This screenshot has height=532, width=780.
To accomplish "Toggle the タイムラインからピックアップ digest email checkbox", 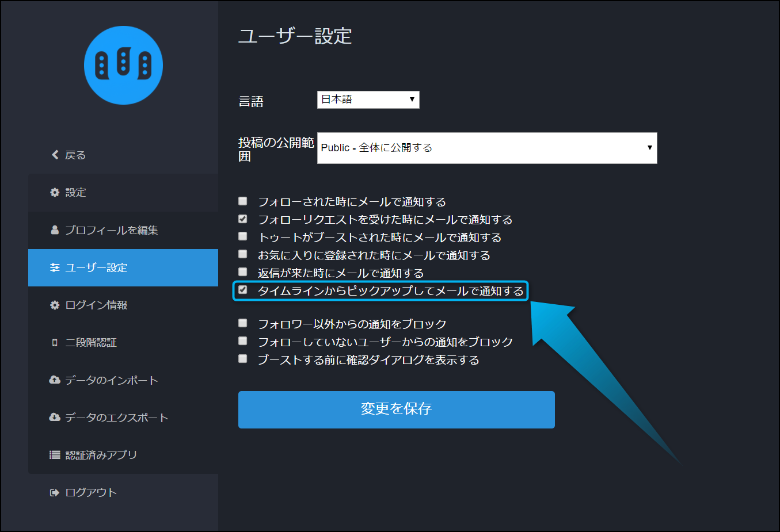I will coord(243,290).
